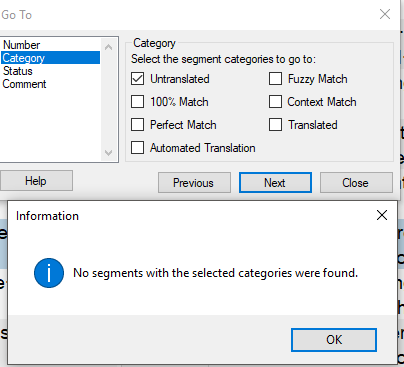Click the Next button
Image resolution: width=404 pixels, height=367 pixels.
coord(275,183)
